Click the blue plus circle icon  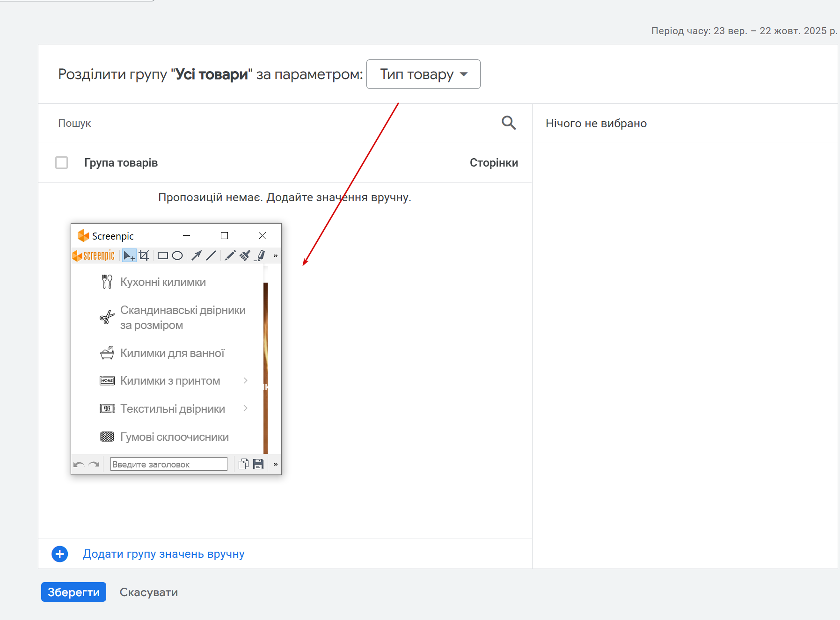pyautogui.click(x=60, y=554)
